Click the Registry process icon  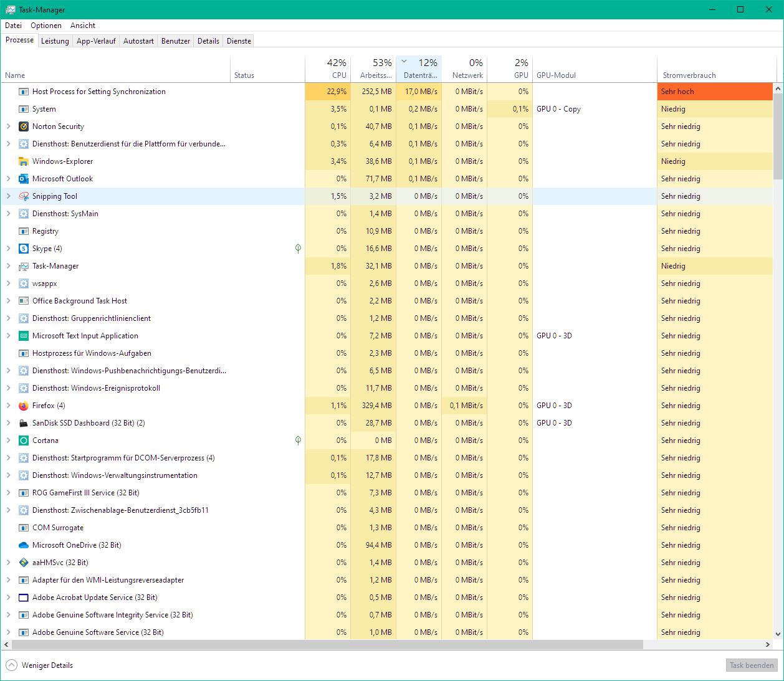point(24,231)
